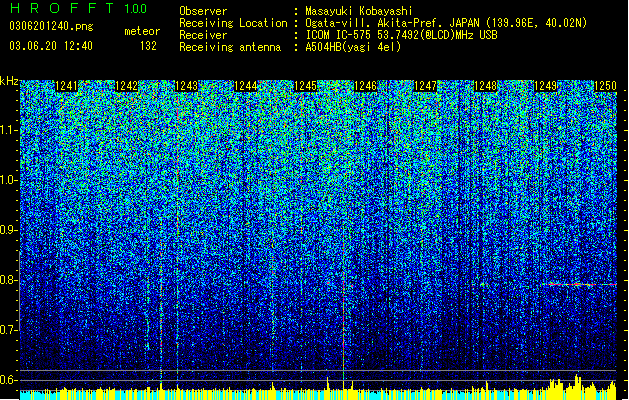Viewport: 629px width, 400px height.
Task: Click the HROFFT 1.0.0 title text
Action: tap(78, 8)
